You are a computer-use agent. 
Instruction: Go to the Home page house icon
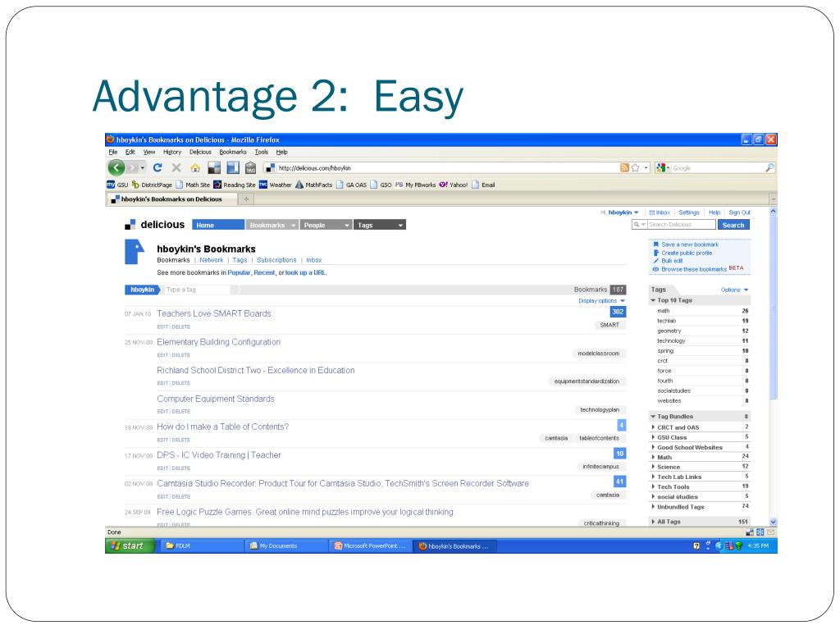[195, 168]
